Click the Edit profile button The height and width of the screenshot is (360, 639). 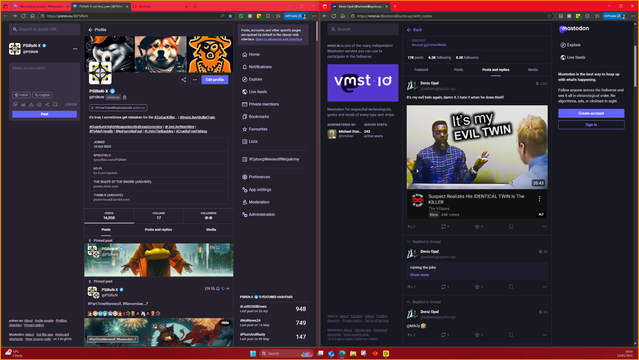tap(215, 80)
